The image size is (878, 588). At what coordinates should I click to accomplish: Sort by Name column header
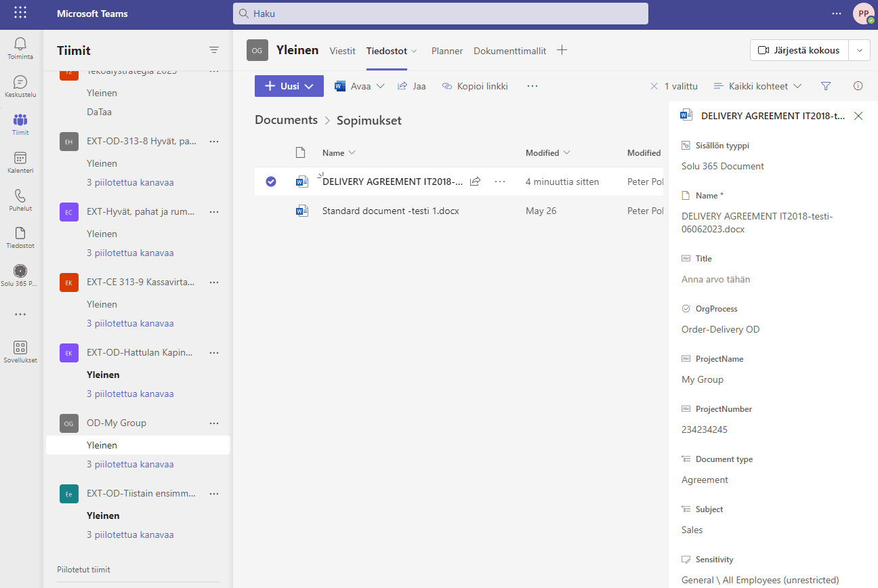pos(339,153)
